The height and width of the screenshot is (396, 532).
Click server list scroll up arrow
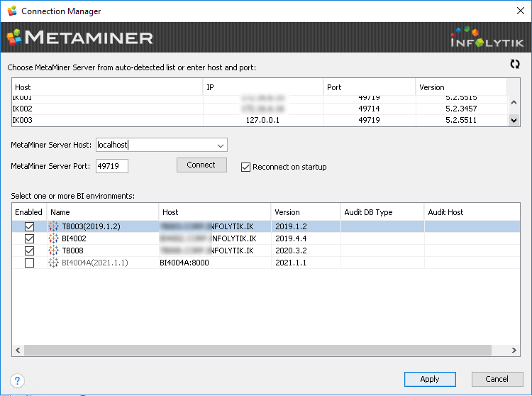(x=514, y=101)
